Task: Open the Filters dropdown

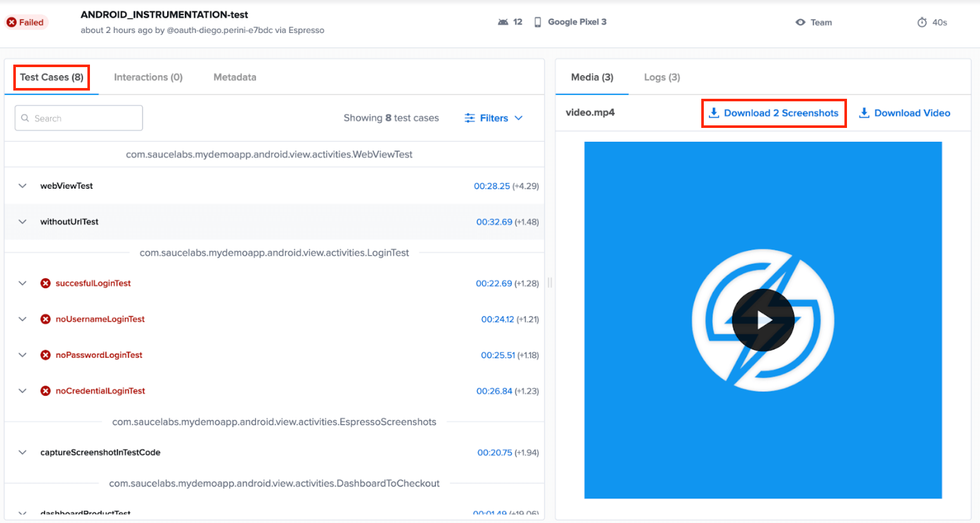Action: tap(493, 118)
